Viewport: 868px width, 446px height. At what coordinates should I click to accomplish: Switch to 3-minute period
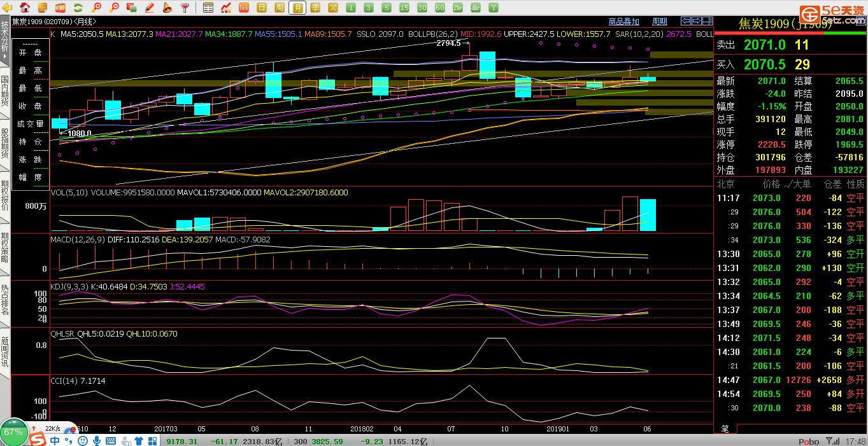coord(369,8)
